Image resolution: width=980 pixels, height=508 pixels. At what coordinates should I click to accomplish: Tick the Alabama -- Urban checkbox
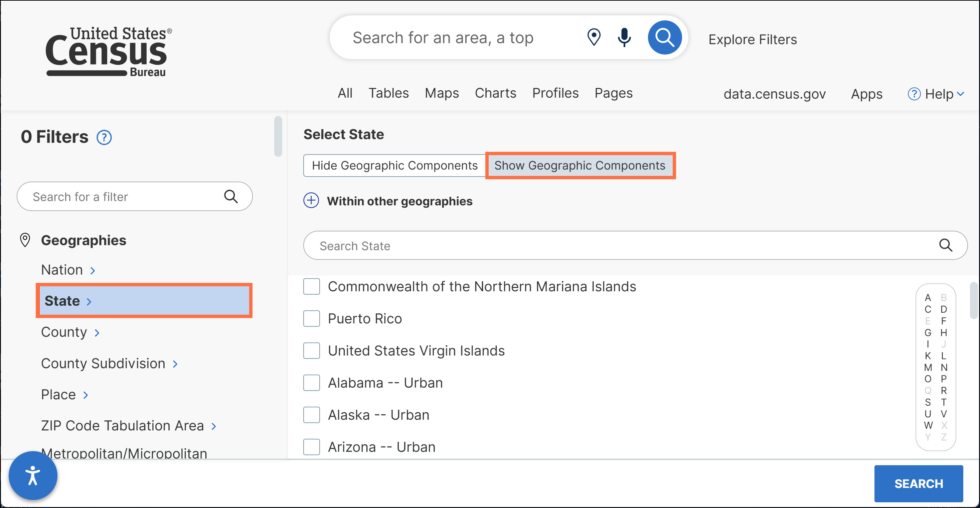(x=311, y=382)
